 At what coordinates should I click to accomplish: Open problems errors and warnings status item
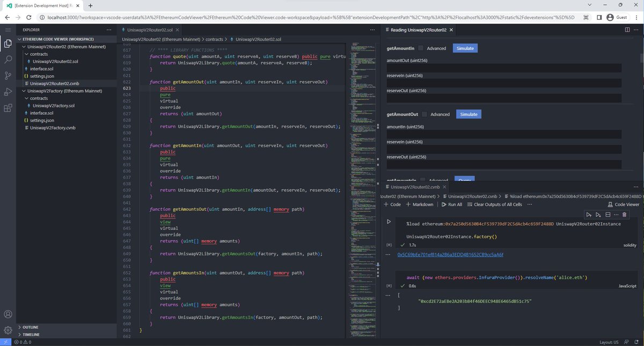point(23,342)
